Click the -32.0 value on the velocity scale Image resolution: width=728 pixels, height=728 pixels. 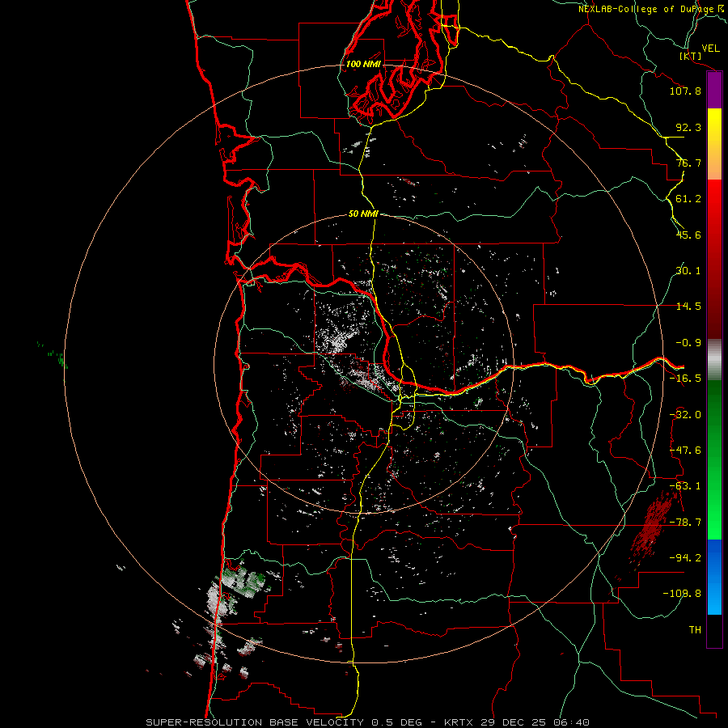click(x=685, y=415)
